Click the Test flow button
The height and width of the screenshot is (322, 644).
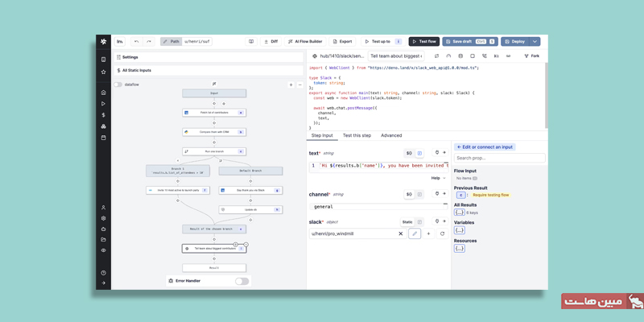(x=423, y=41)
